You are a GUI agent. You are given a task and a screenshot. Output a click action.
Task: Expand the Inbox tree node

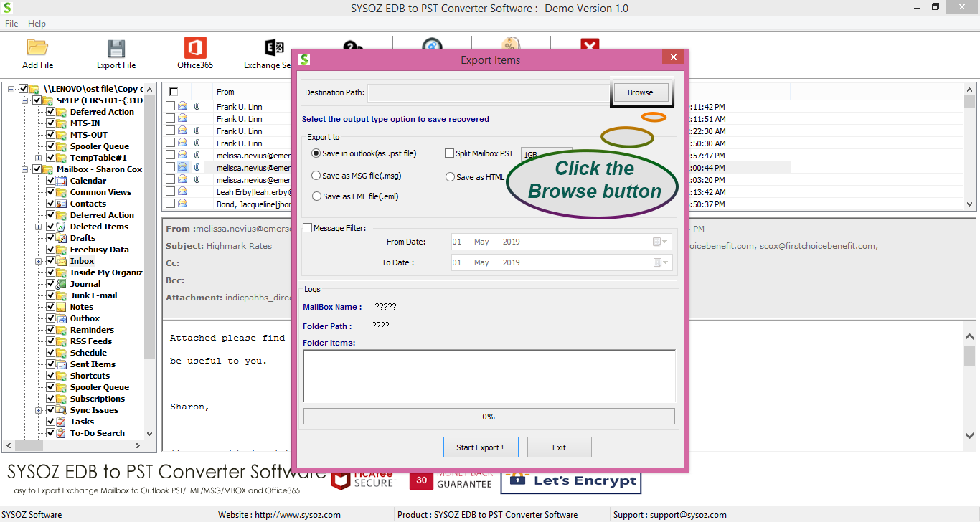38,261
